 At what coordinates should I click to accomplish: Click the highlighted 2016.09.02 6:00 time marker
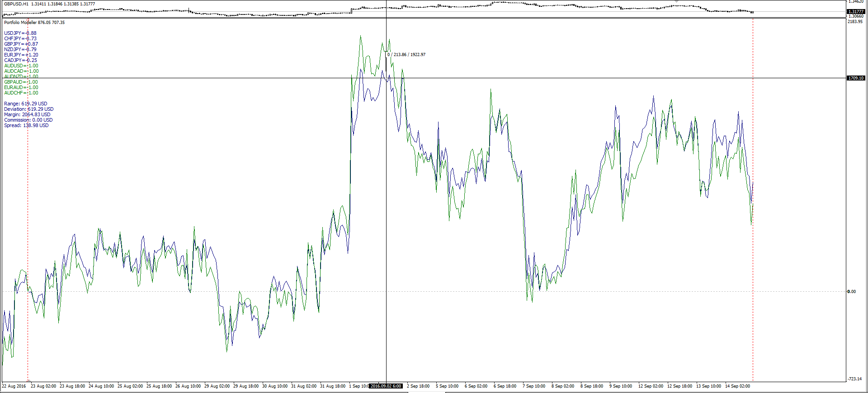point(386,386)
